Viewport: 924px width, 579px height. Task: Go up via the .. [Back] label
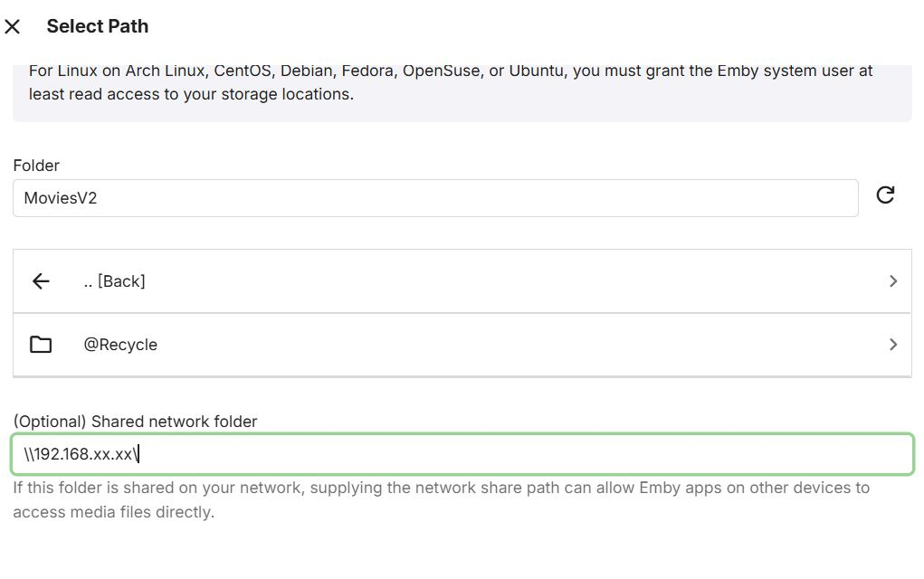[x=114, y=281]
